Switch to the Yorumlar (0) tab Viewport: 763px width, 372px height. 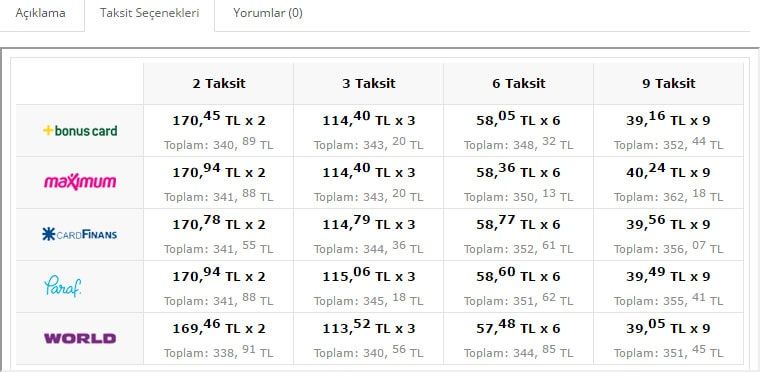(268, 13)
